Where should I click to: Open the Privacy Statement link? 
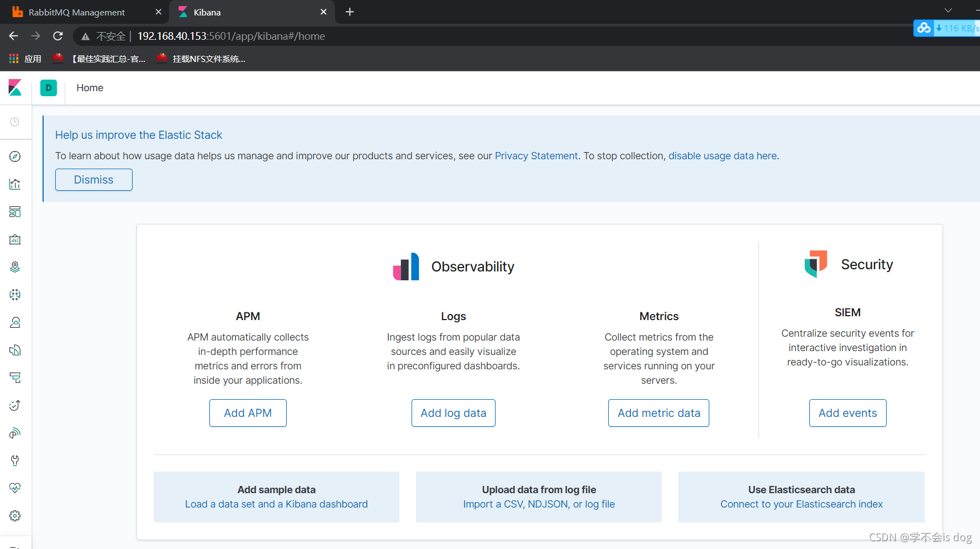pos(536,155)
